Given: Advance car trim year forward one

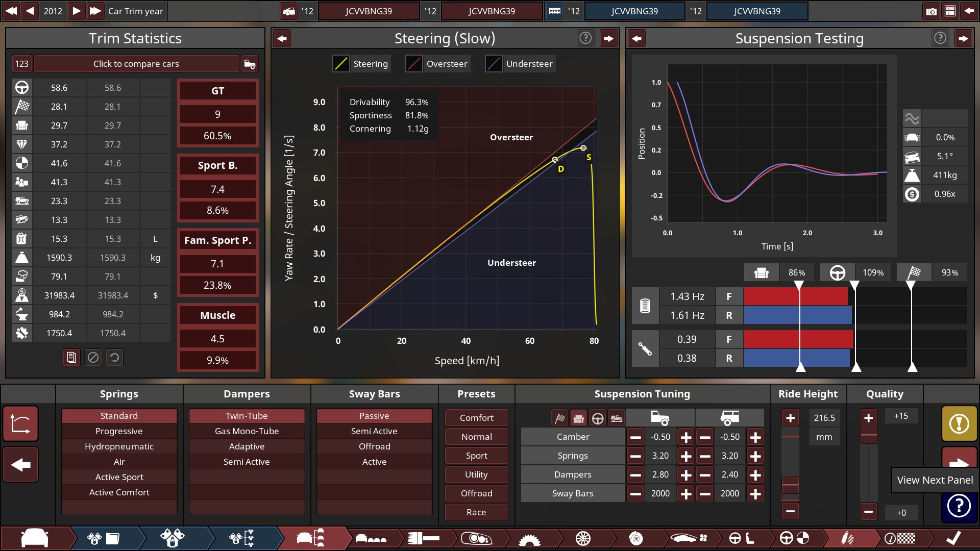Looking at the screenshot, I should click(x=76, y=11).
